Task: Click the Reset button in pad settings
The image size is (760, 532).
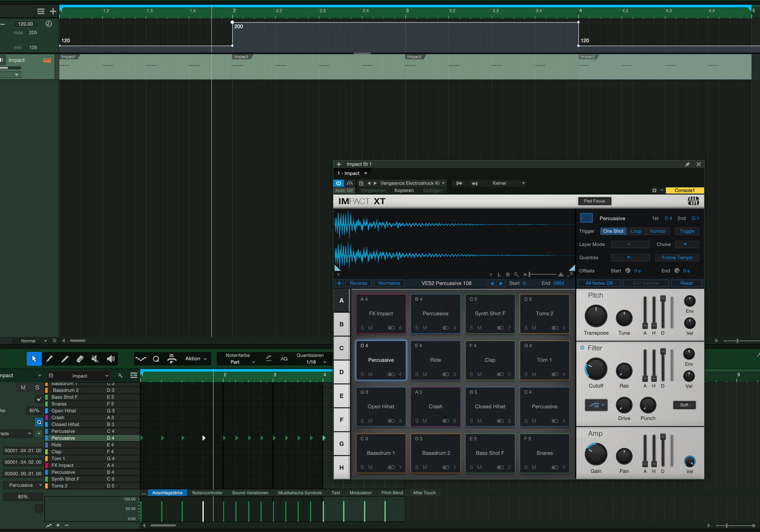Action: (x=686, y=283)
